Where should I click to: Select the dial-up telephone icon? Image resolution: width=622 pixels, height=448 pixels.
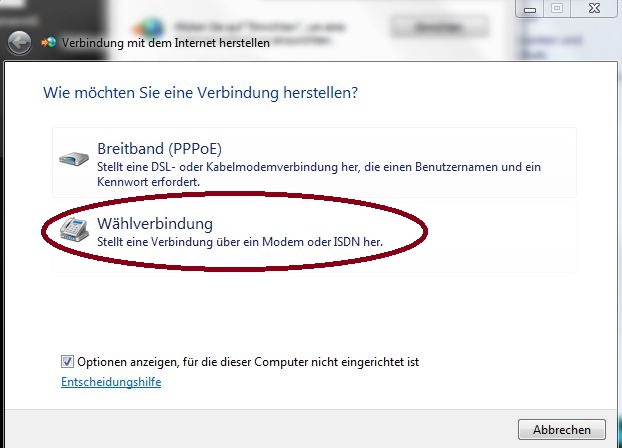(x=74, y=229)
